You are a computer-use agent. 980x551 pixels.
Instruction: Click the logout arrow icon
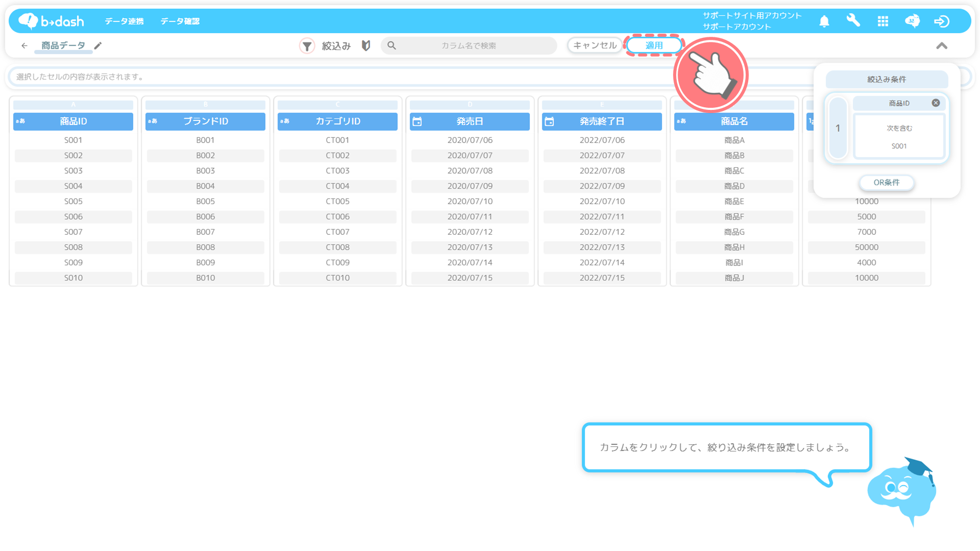pyautogui.click(x=942, y=21)
